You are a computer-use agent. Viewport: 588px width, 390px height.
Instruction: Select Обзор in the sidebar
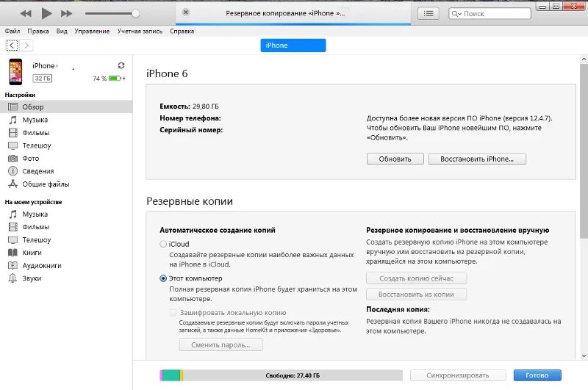pyautogui.click(x=66, y=106)
